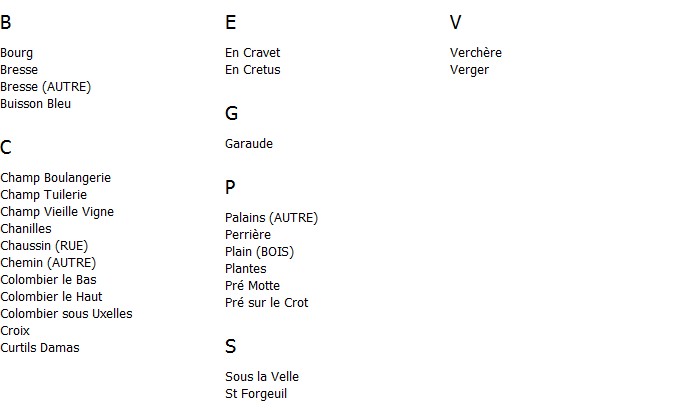Screen dimensions: 675x410
Task: Select Colombier sous Uxelles
Action: [x=66, y=314]
